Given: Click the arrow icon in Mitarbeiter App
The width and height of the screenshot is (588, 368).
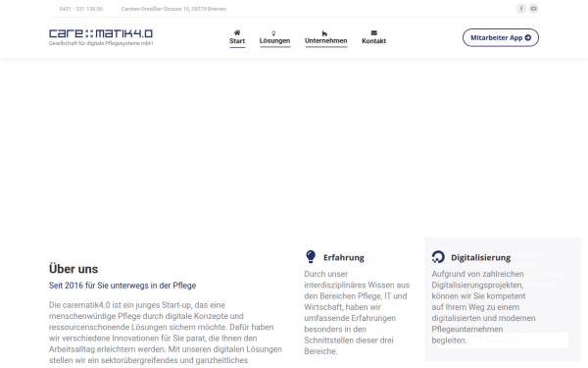Looking at the screenshot, I should click(x=528, y=37).
